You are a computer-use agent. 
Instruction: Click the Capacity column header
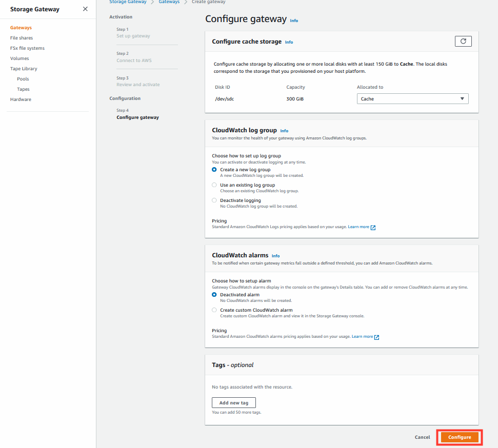click(x=296, y=87)
